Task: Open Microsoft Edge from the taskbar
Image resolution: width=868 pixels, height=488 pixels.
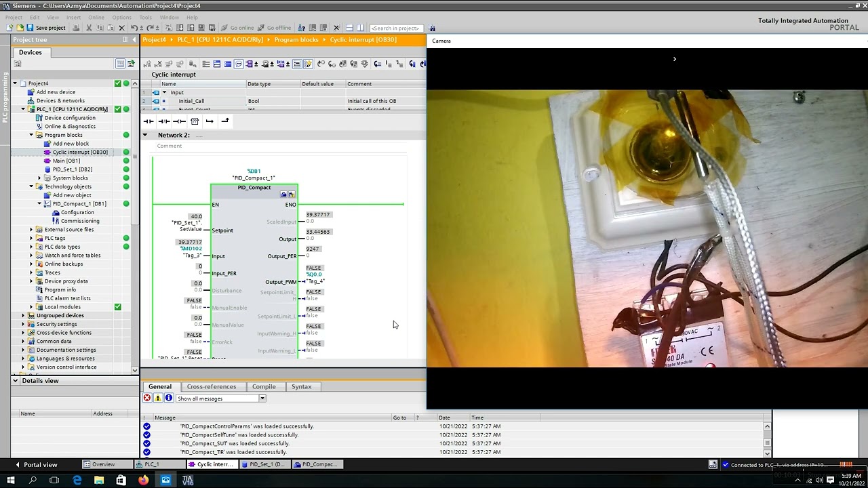Action: click(x=77, y=481)
